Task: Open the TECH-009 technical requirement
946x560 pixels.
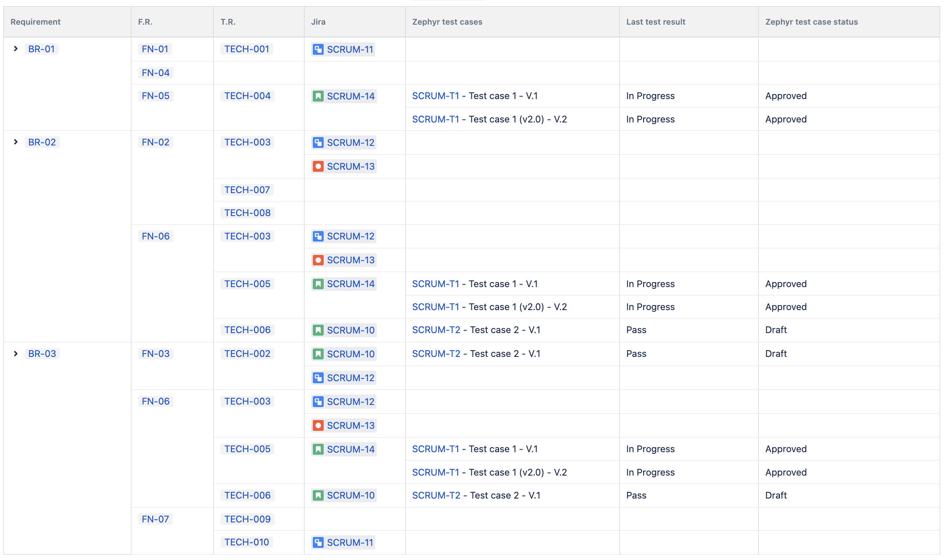Action: click(247, 519)
